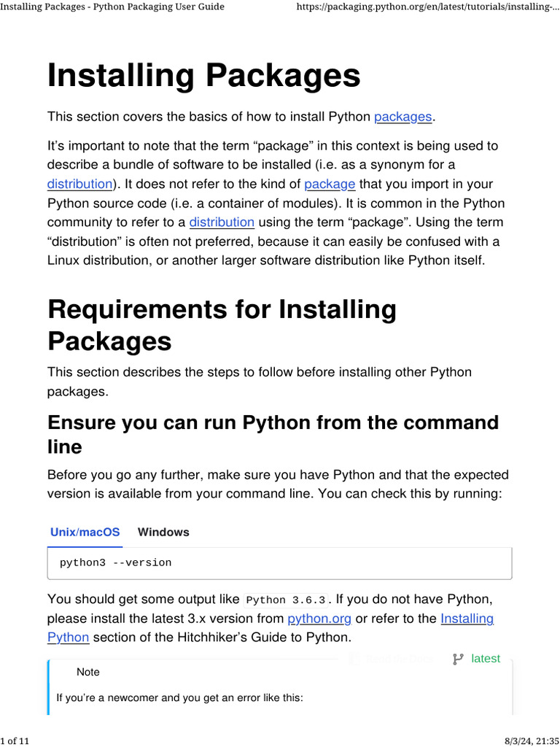560x747 pixels.
Task: Click the faded Read the Docs label
Action: (x=397, y=659)
